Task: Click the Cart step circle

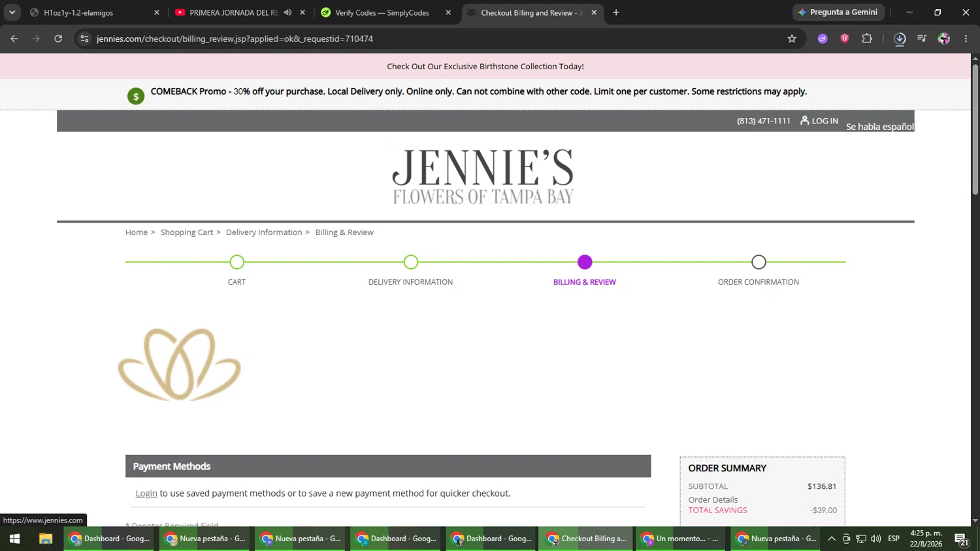Action: coord(237,262)
